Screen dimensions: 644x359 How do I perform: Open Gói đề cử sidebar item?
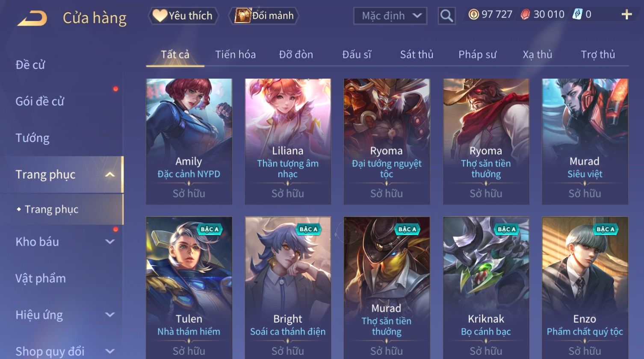(x=40, y=101)
